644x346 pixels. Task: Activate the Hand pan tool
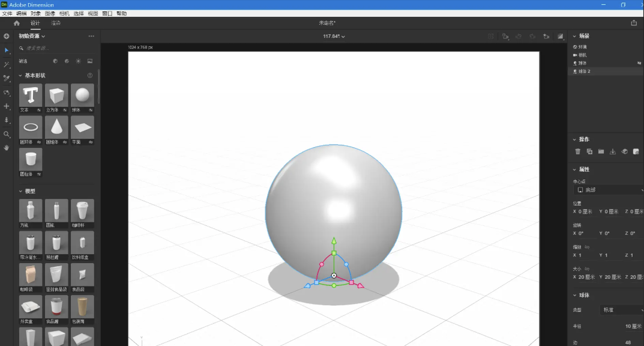[x=7, y=147]
